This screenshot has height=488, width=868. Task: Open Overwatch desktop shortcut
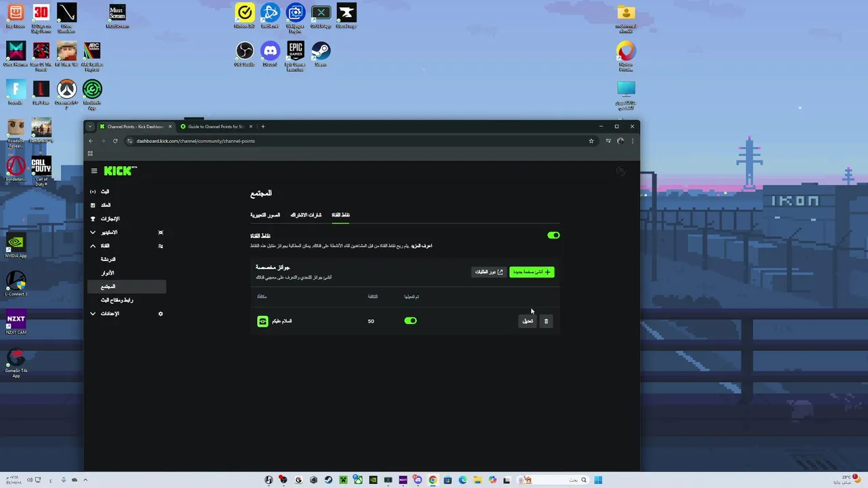pyautogui.click(x=66, y=94)
